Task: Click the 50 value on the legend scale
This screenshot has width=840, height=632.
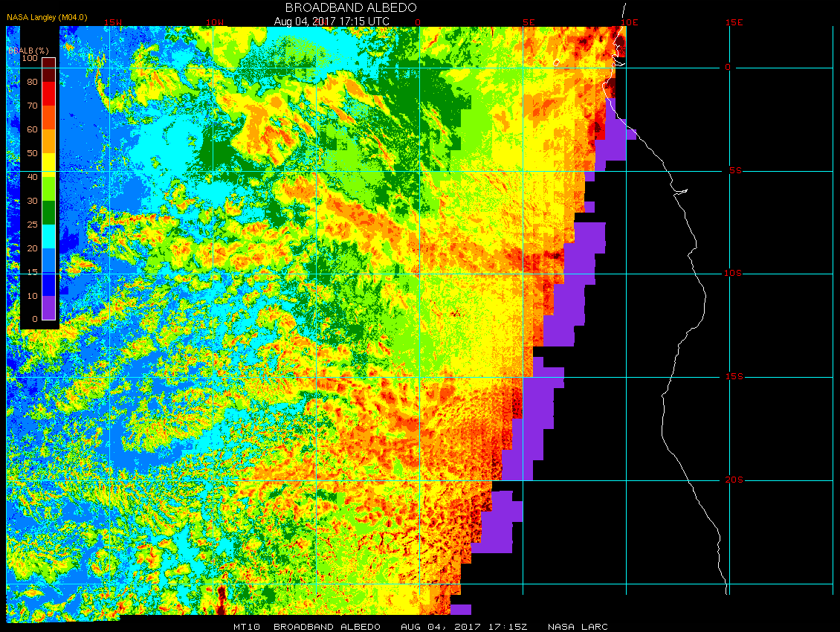Action: (32, 153)
